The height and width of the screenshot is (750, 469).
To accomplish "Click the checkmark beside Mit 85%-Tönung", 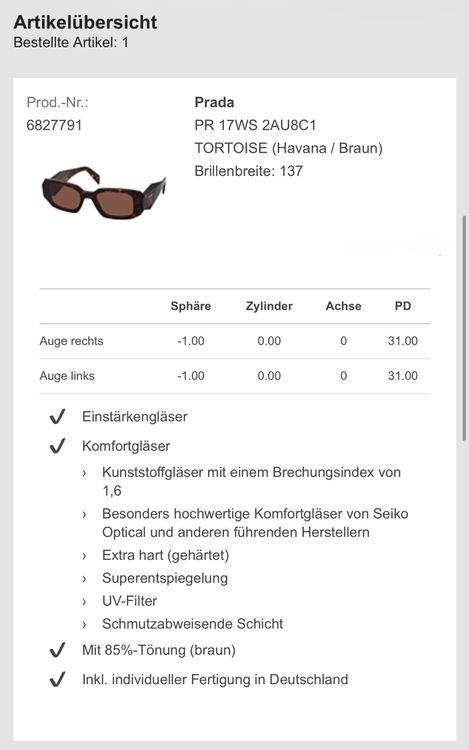I will (57, 650).
